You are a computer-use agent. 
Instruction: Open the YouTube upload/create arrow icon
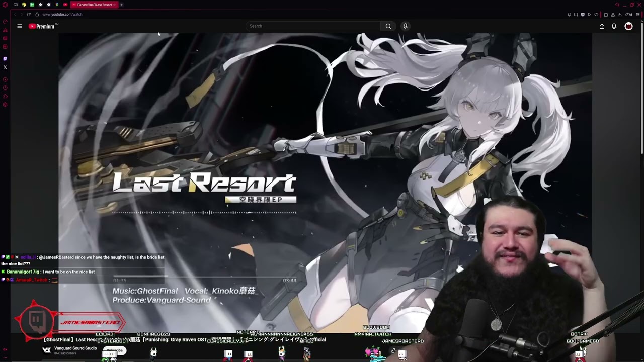[602, 26]
